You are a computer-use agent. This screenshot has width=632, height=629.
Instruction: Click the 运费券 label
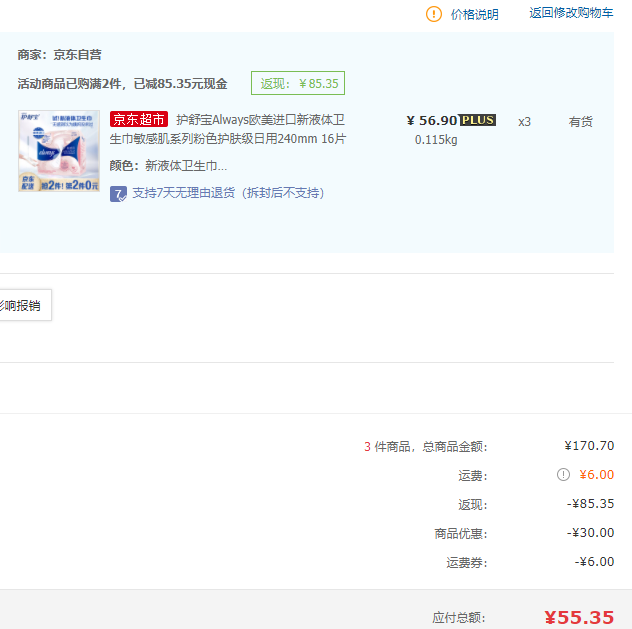point(467,563)
